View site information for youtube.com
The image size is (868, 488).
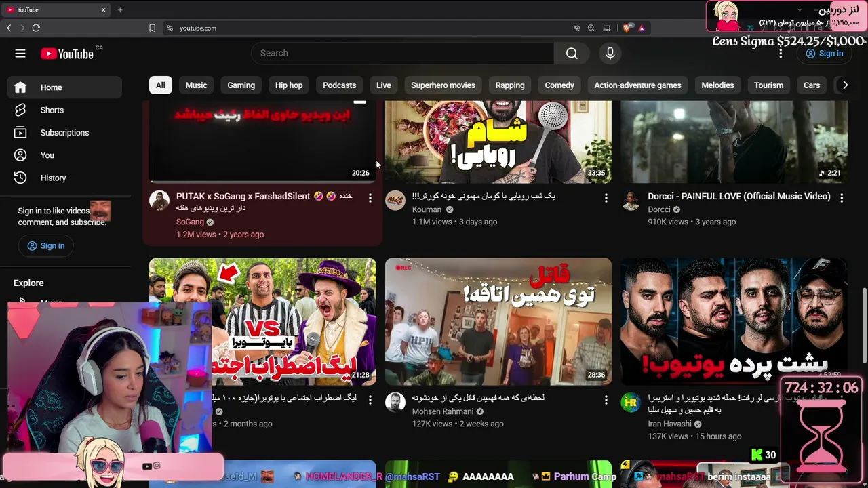(x=170, y=28)
